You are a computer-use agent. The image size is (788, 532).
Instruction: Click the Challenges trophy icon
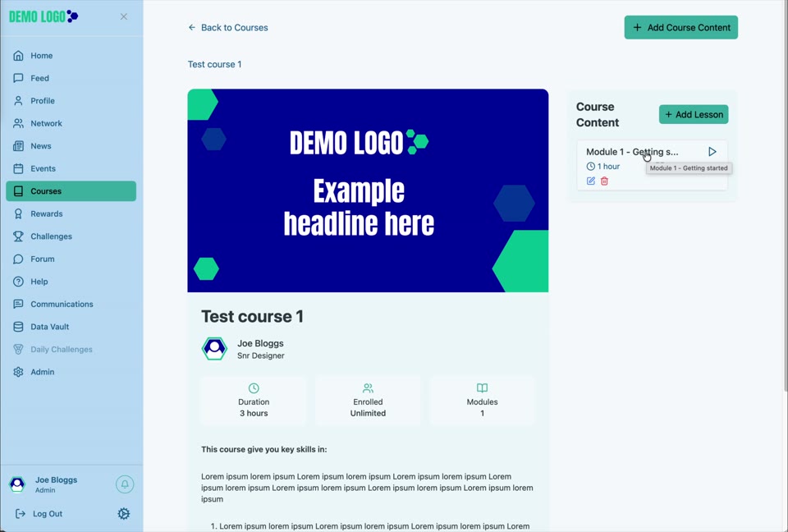click(x=18, y=236)
